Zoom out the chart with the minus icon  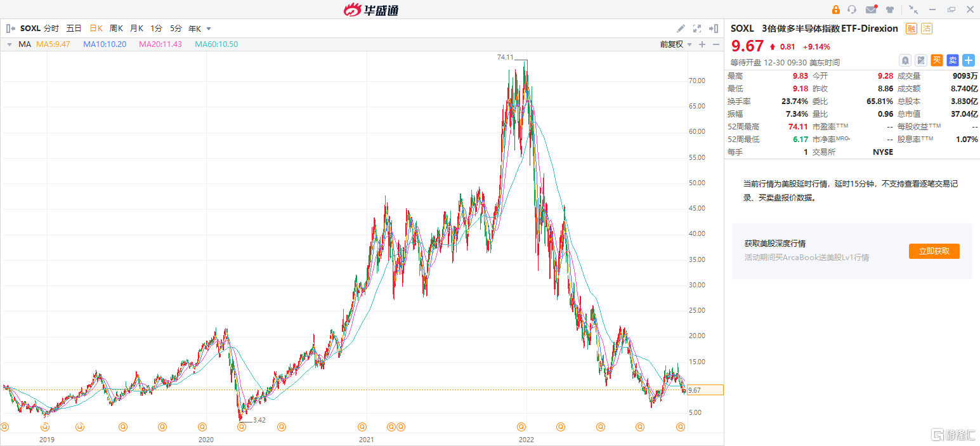coord(716,44)
